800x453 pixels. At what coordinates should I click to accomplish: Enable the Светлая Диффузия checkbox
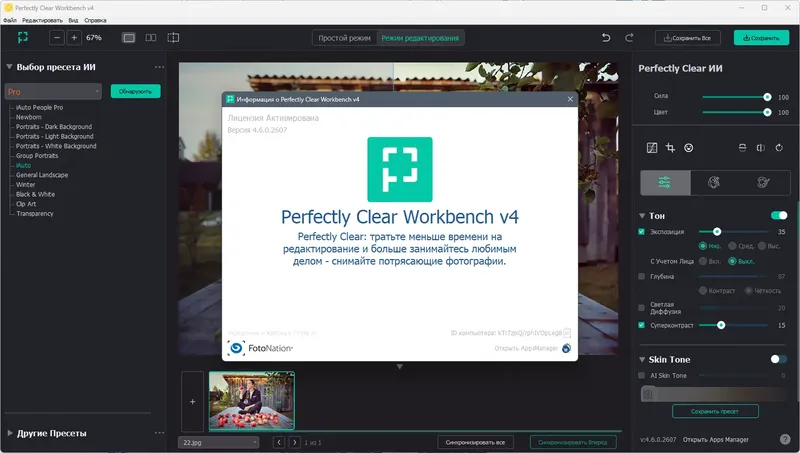point(642,308)
